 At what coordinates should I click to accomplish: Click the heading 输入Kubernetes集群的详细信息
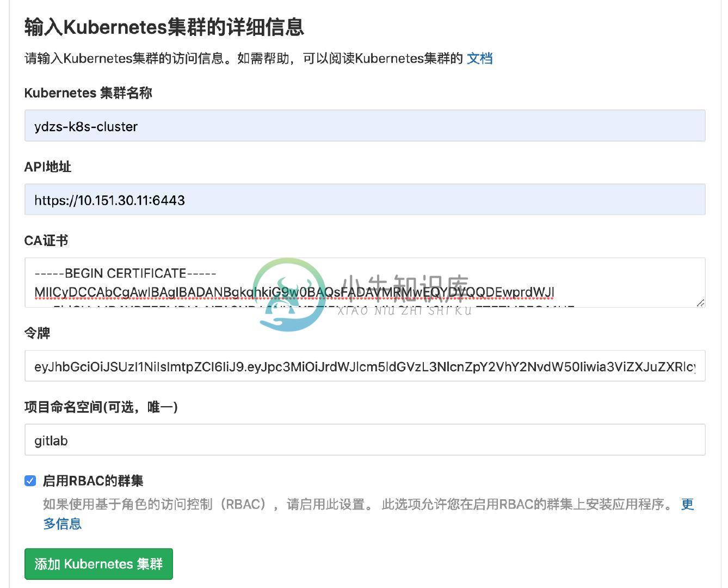pos(164,27)
